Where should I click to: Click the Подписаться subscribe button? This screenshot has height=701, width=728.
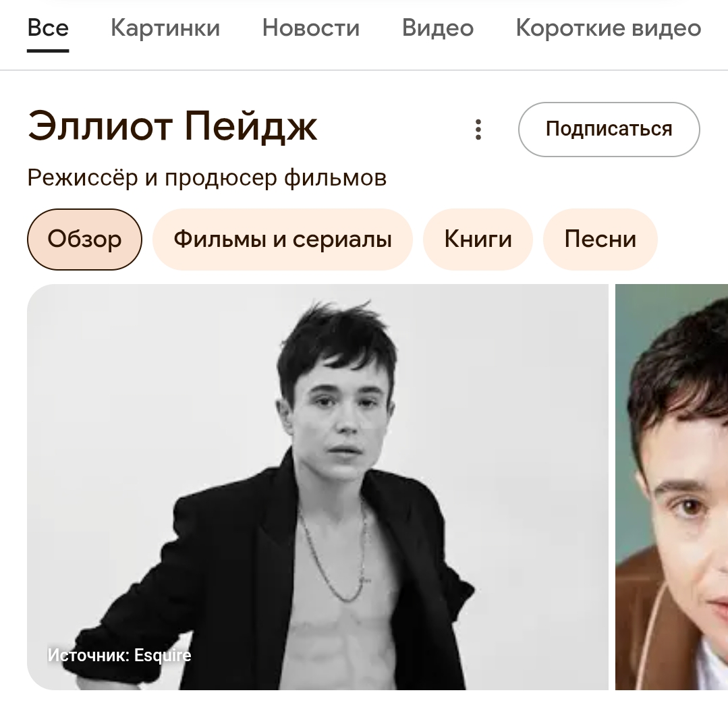[x=609, y=129]
